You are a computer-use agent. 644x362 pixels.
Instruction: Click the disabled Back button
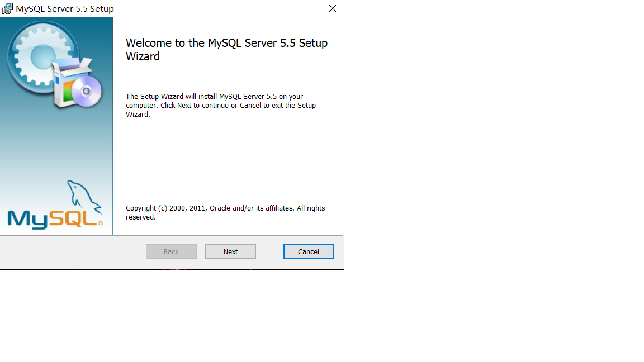(171, 251)
